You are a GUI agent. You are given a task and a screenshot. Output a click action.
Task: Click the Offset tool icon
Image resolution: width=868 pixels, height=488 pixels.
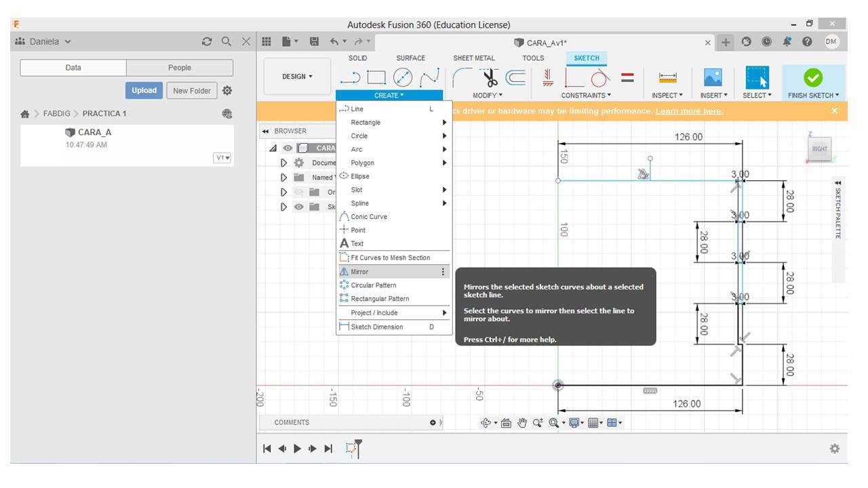(x=515, y=77)
